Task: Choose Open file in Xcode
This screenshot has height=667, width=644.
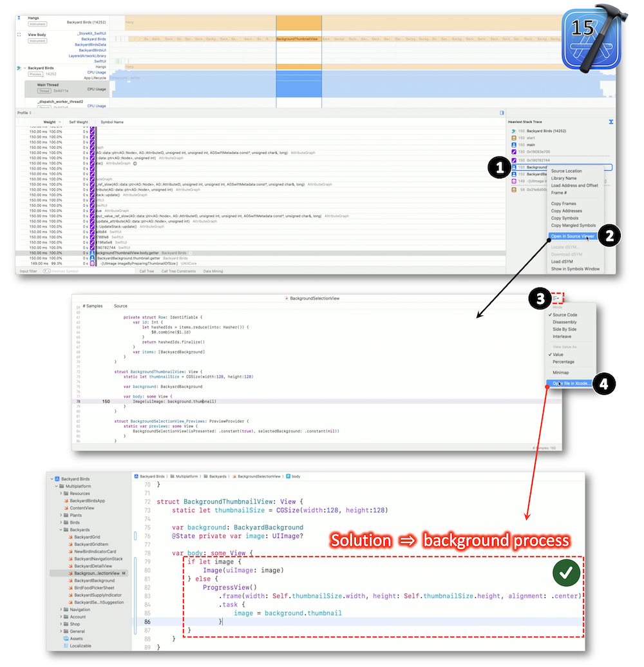Action: tap(571, 383)
